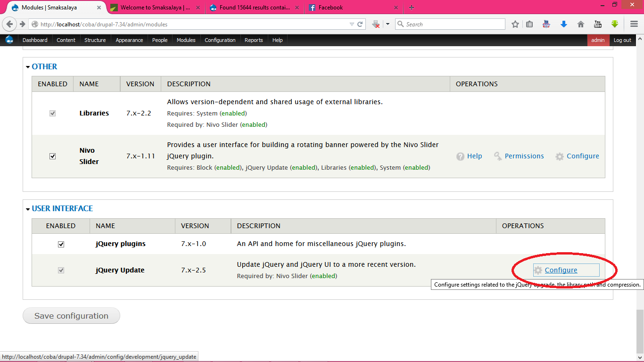
Task: Click the green download arrow addon icon
Action: click(615, 24)
